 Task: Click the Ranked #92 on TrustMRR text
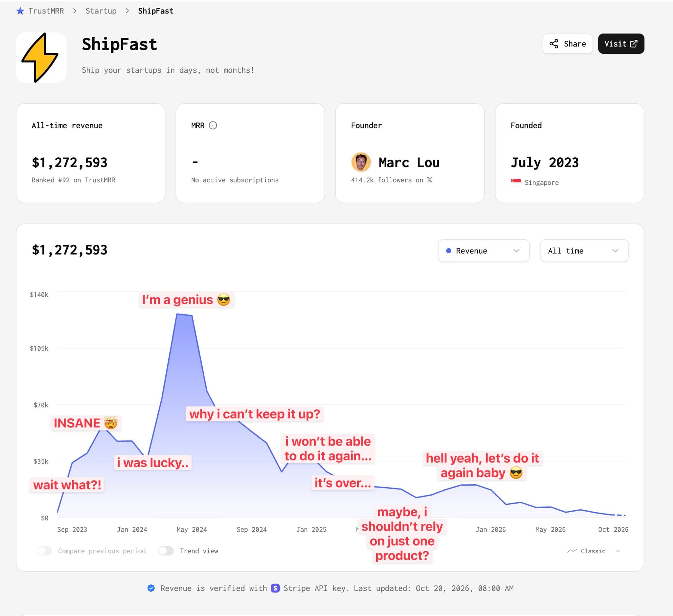pos(73,180)
